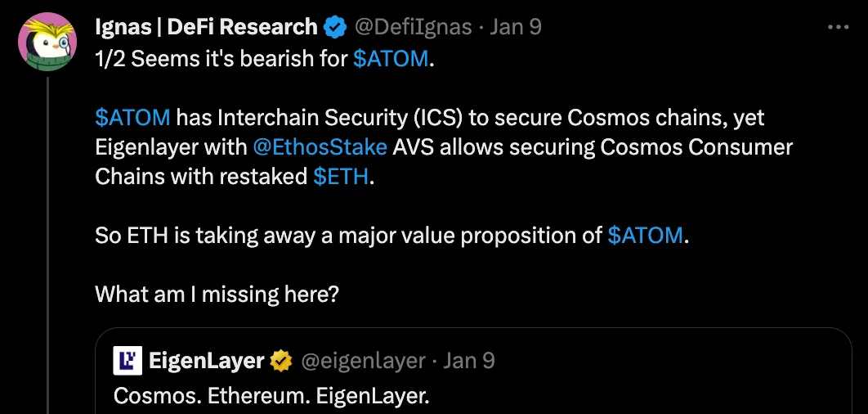Open the EigenLayer display name in quote

coord(206,360)
